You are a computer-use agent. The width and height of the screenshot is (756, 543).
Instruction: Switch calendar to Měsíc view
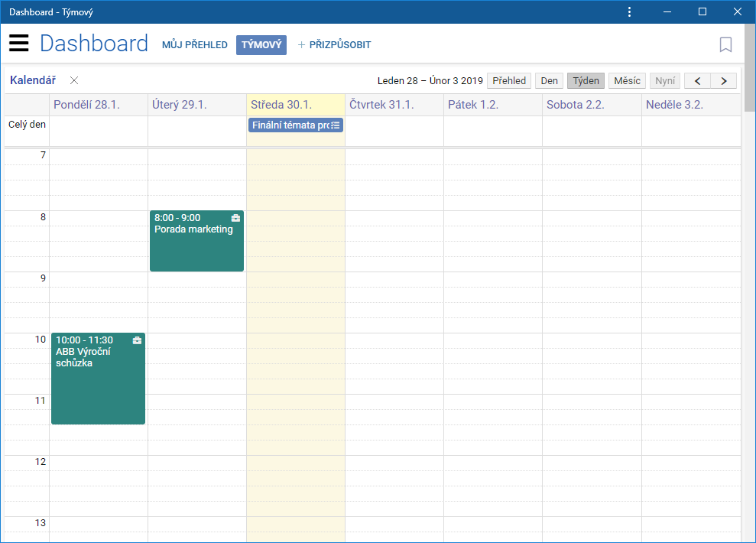(628, 81)
